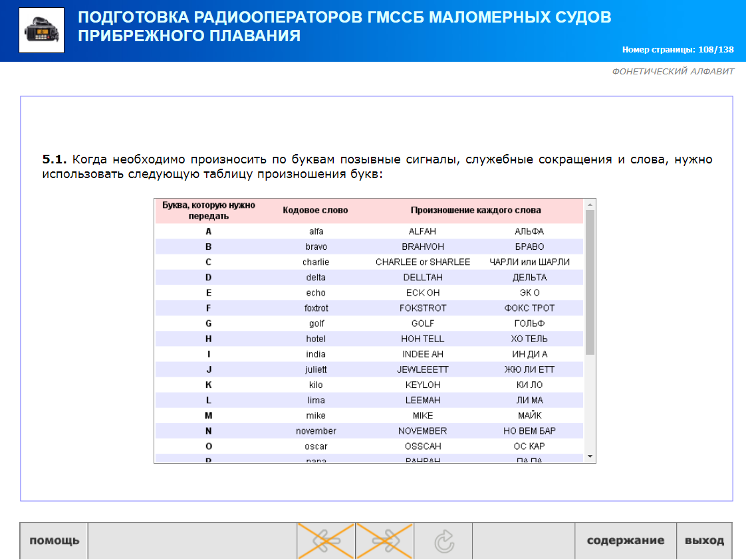Click the table vertical scrollbar thumb

tap(590, 282)
